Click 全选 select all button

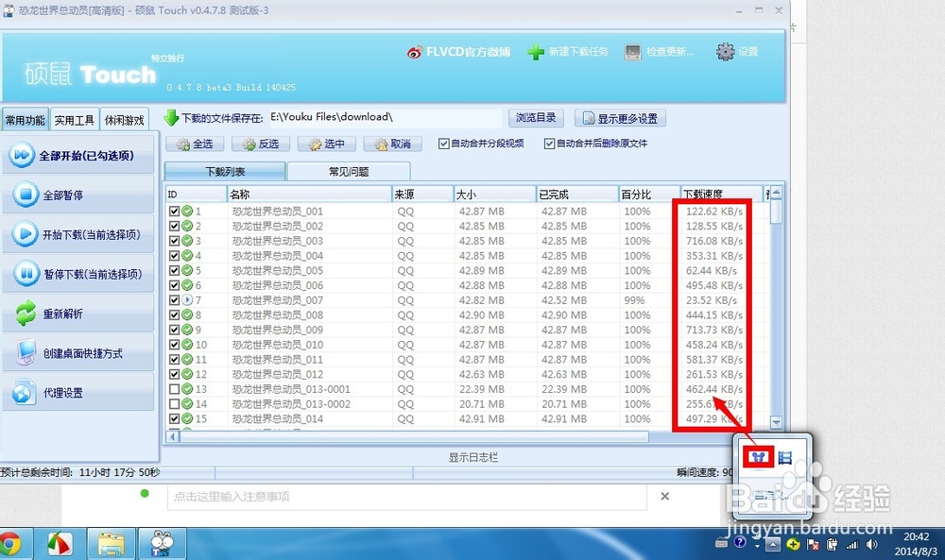[195, 144]
